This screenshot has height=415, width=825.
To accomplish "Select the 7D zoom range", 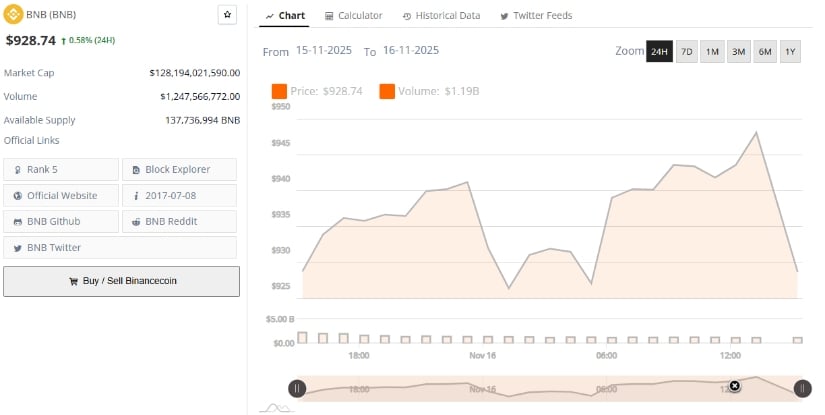I will [x=686, y=51].
